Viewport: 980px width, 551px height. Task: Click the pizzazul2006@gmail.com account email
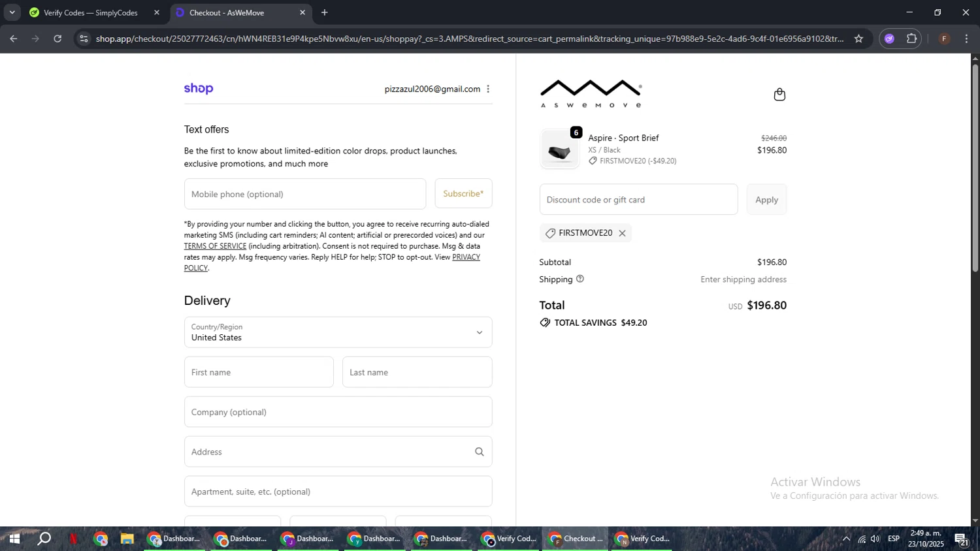(432, 89)
